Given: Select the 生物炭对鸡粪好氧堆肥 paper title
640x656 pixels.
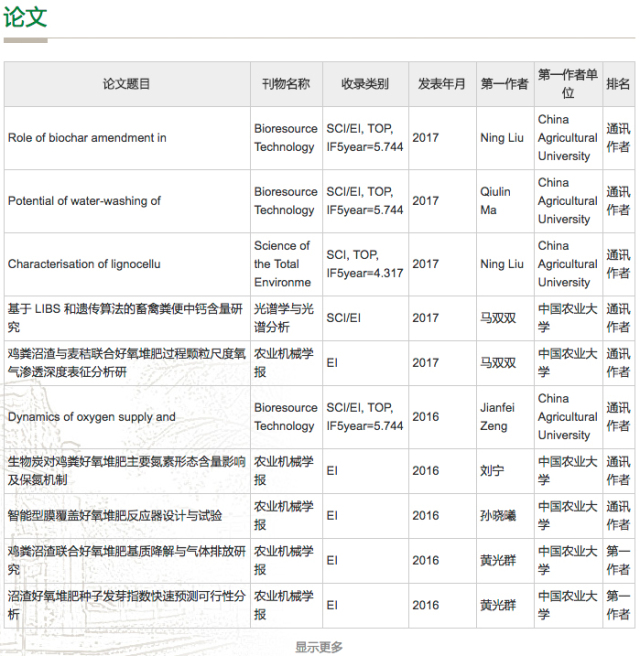Looking at the screenshot, I should [x=125, y=471].
